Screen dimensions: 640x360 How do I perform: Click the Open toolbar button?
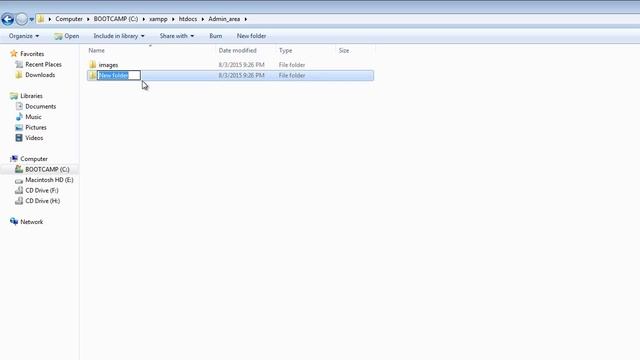[x=67, y=36]
